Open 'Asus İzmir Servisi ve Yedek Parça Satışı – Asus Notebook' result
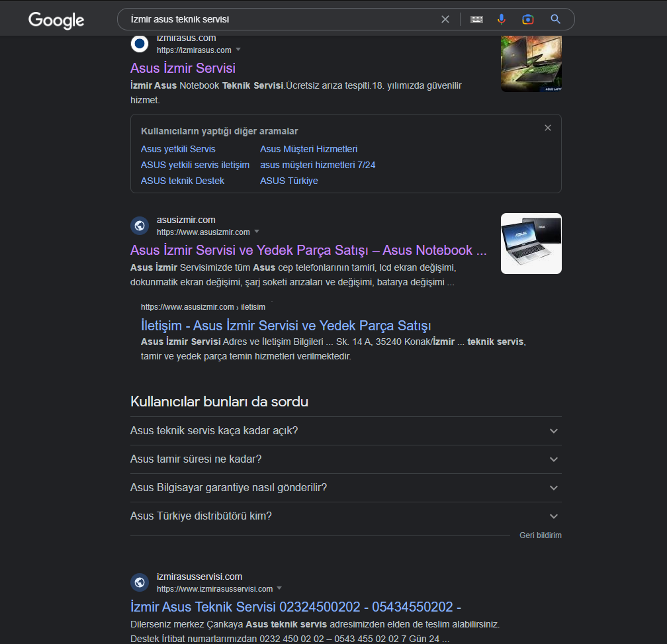667x644 pixels. pyautogui.click(x=308, y=250)
